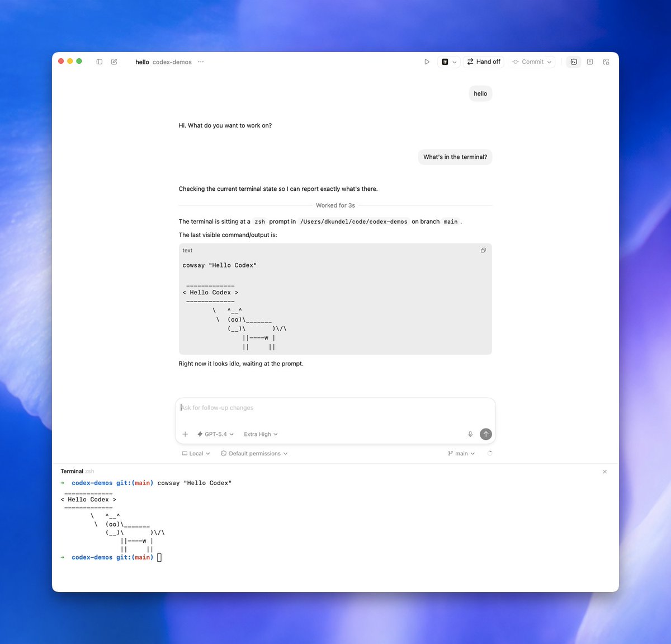Toggle the terminal panel icon

[x=574, y=62]
